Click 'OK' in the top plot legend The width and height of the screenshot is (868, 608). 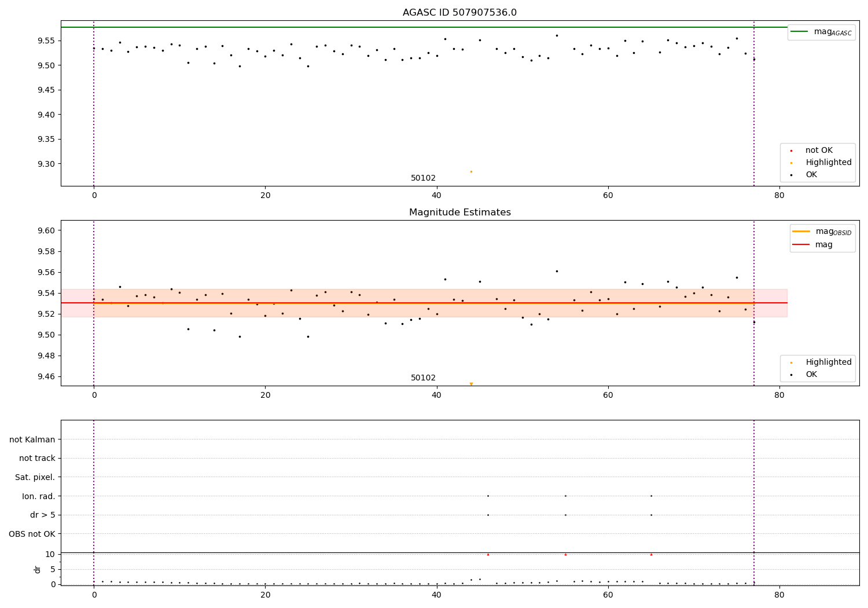click(x=811, y=175)
